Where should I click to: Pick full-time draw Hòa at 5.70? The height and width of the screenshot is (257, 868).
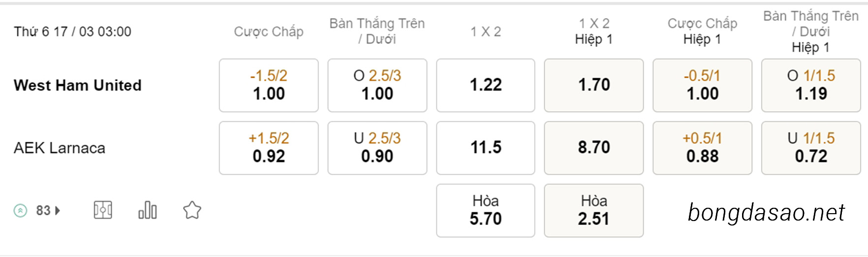[486, 210]
